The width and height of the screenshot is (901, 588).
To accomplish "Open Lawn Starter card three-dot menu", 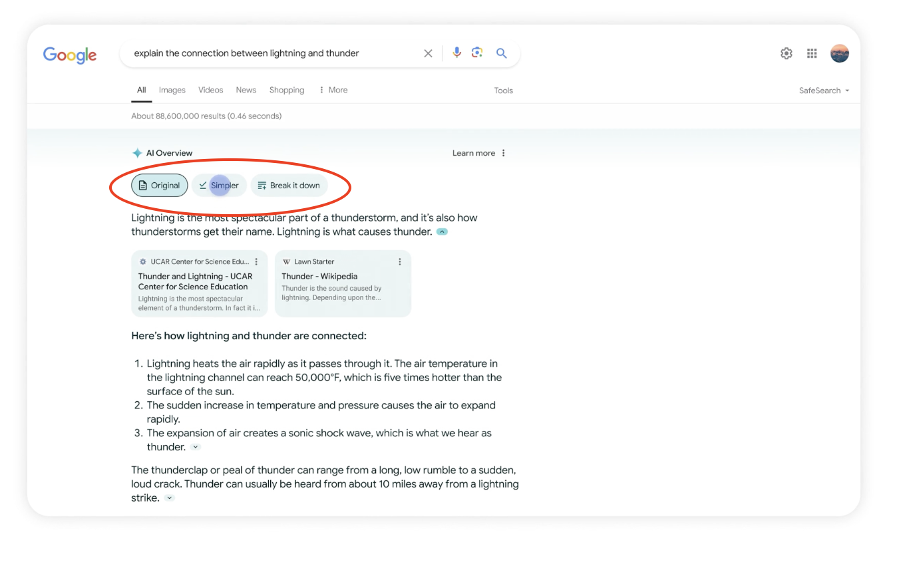I will [x=400, y=262].
